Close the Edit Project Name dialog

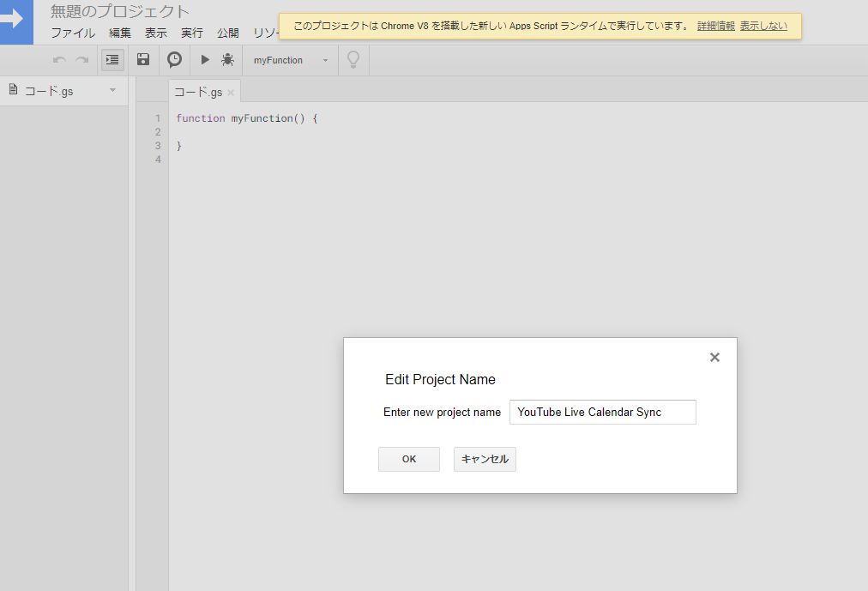[714, 358]
